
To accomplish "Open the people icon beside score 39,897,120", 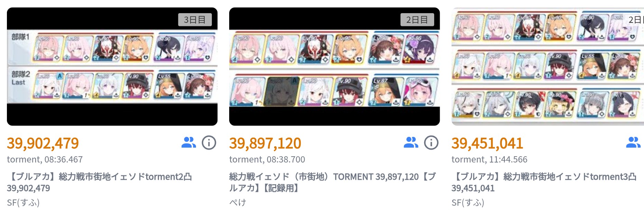I will [411, 142].
